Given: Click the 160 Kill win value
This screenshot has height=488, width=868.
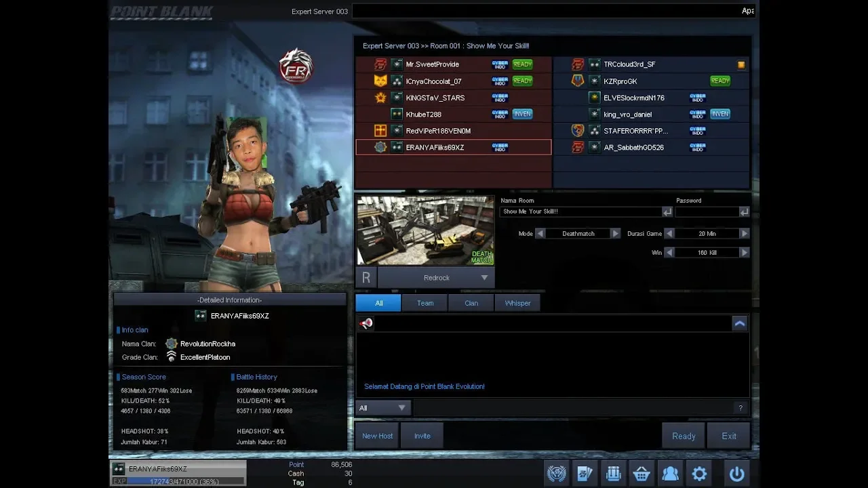Looking at the screenshot, I should tap(707, 253).
